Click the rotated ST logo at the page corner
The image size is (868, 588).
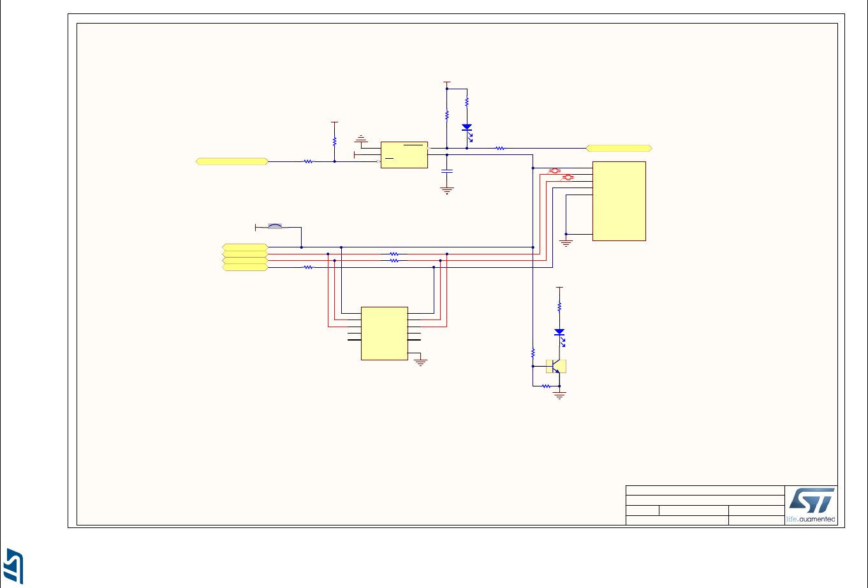point(15,565)
